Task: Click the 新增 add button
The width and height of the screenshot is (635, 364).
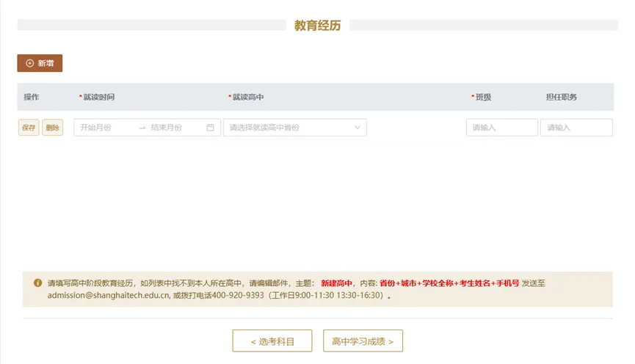Action: pos(40,63)
